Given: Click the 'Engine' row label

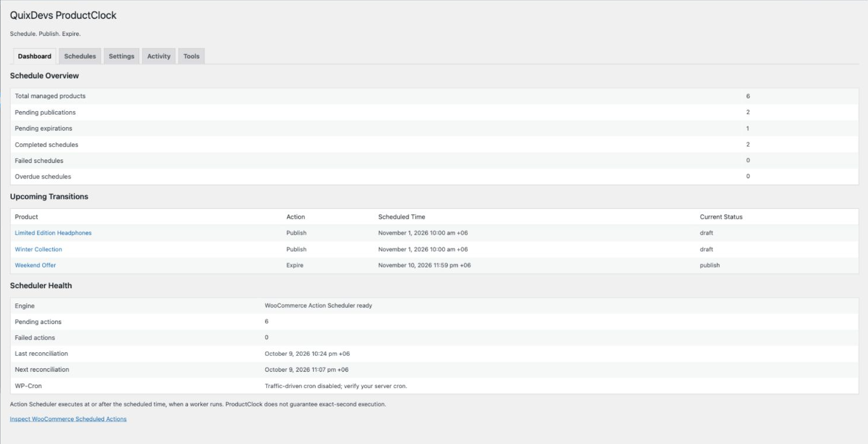Looking at the screenshot, I should click(x=25, y=306).
